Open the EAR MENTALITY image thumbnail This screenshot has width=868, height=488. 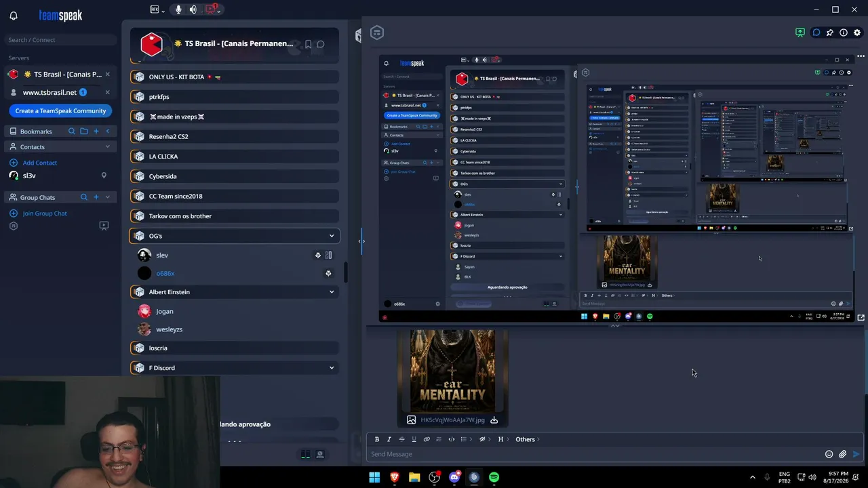452,370
